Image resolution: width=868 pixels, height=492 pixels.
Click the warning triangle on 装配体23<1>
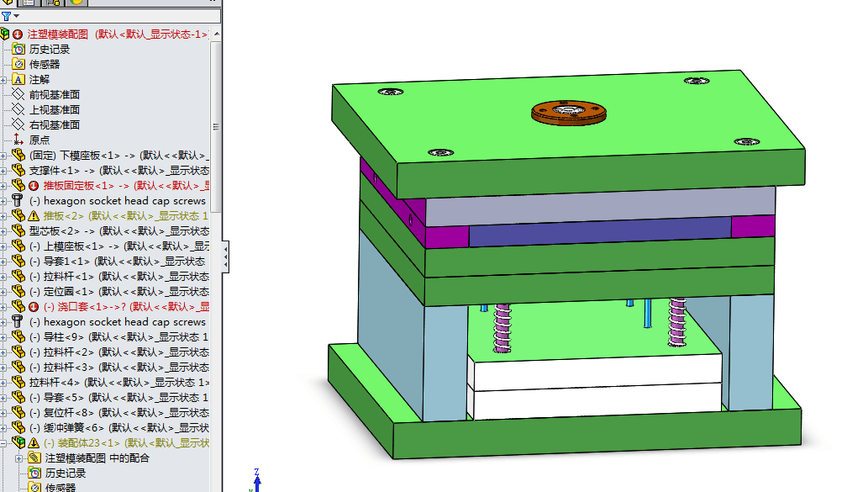[34, 442]
